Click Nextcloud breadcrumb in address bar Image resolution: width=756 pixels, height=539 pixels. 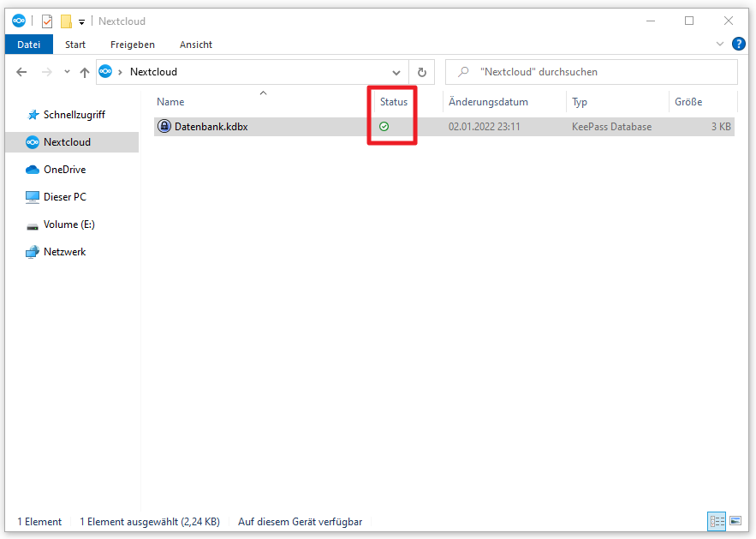coord(153,72)
